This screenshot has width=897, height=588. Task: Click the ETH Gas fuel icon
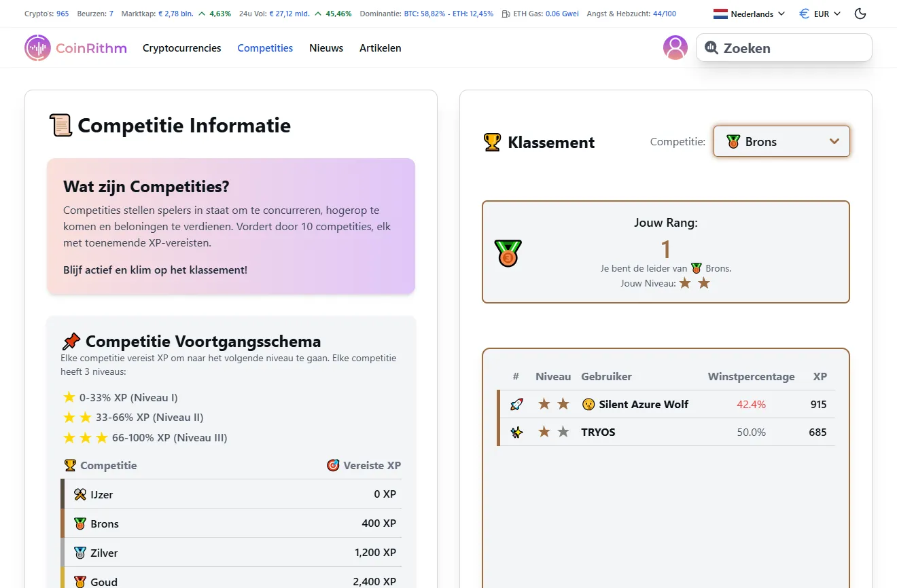pyautogui.click(x=506, y=14)
